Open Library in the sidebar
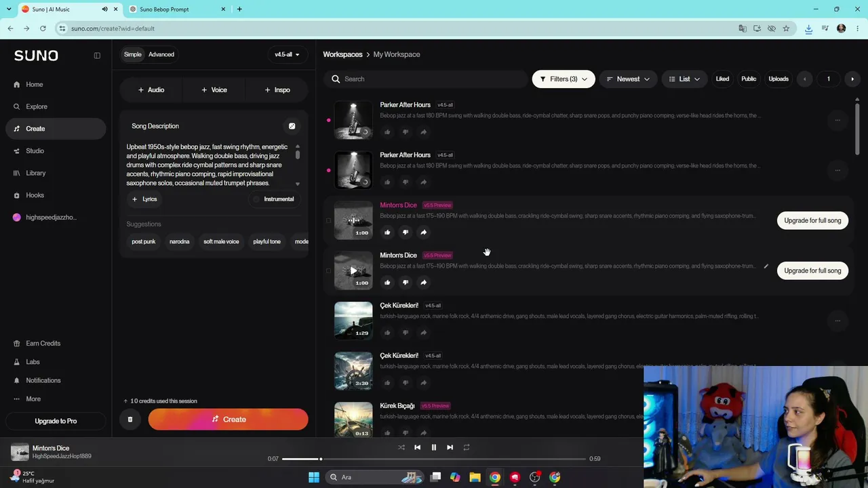The width and height of the screenshot is (868, 488). click(x=36, y=174)
